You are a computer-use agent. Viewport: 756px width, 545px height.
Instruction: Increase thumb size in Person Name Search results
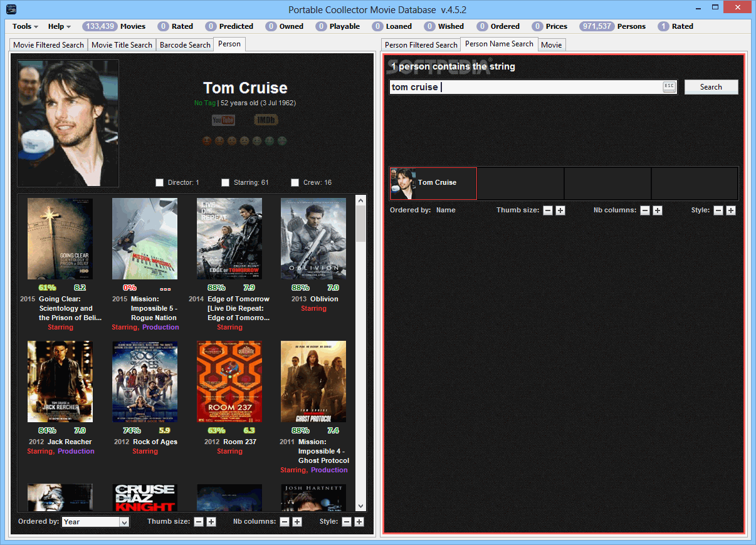pyautogui.click(x=560, y=210)
